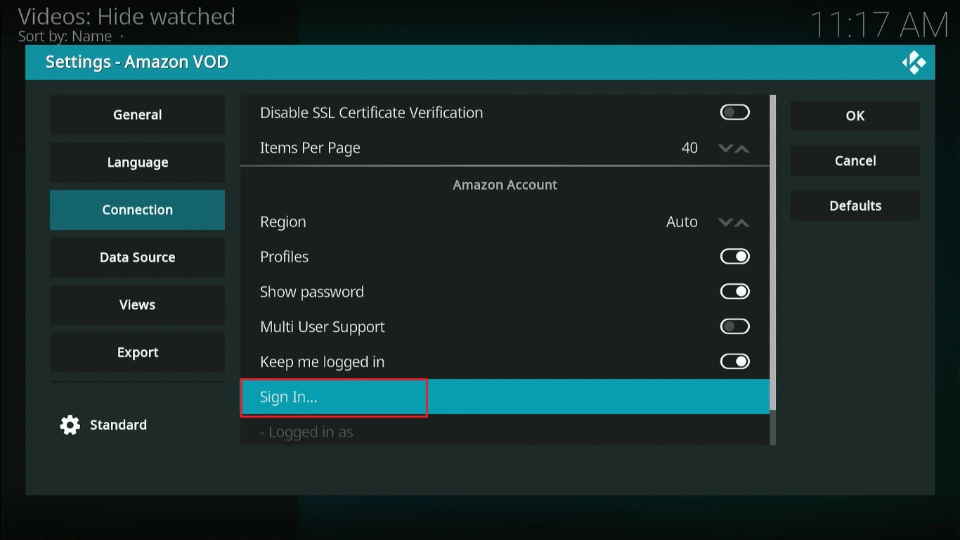Select the Items Per Page value 40

tap(689, 148)
